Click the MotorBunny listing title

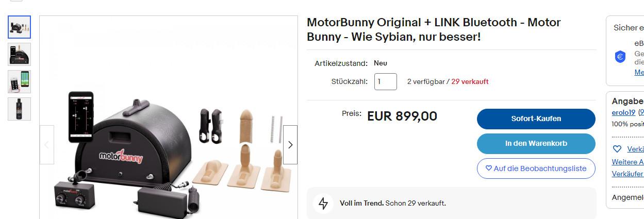click(433, 29)
